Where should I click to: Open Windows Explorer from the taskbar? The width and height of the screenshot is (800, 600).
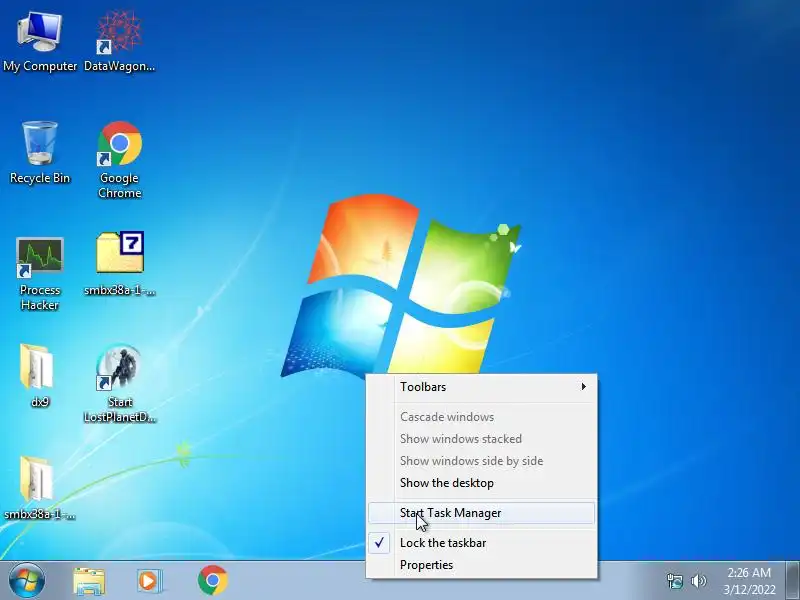coord(89,581)
